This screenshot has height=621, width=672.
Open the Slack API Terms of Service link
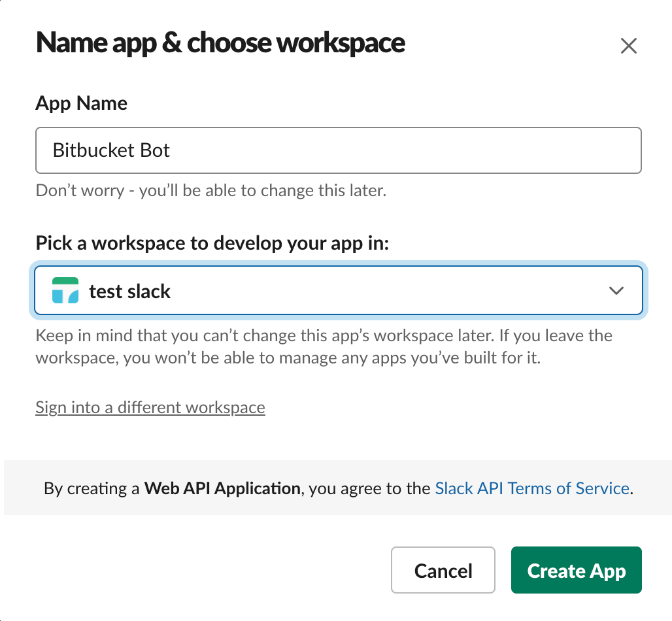click(x=532, y=488)
